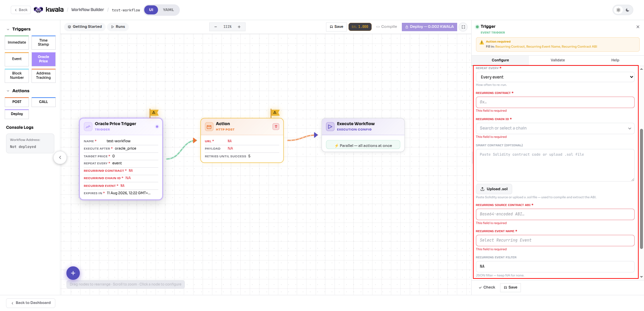Click the round purple add node button

[x=73, y=273]
